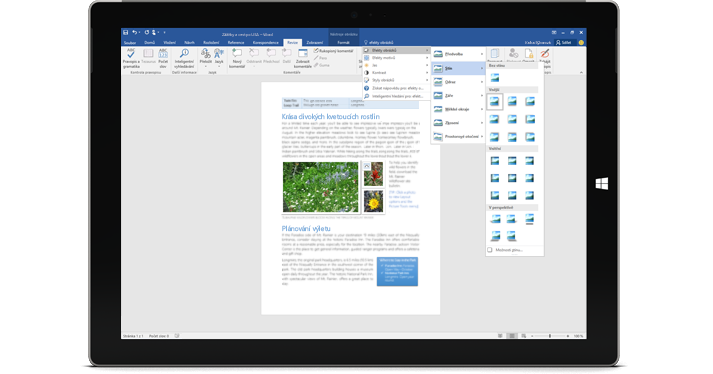Open the Záře glow submenu
The height and width of the screenshot is (374, 713).
click(x=458, y=96)
